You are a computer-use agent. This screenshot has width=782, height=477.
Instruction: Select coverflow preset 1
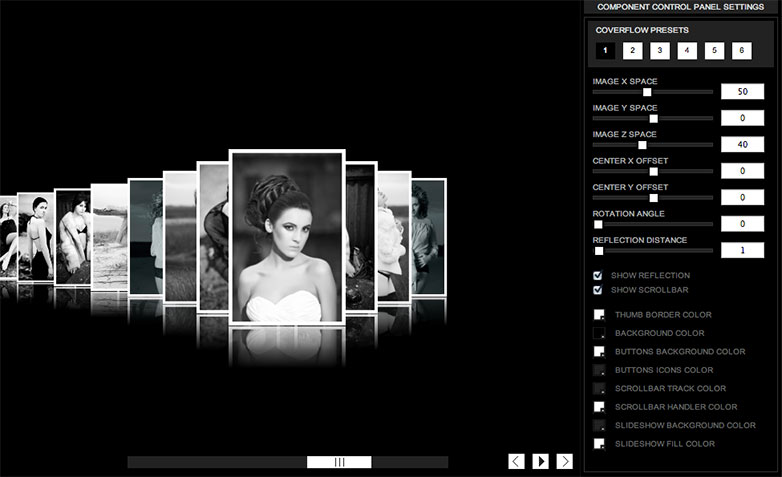point(605,50)
